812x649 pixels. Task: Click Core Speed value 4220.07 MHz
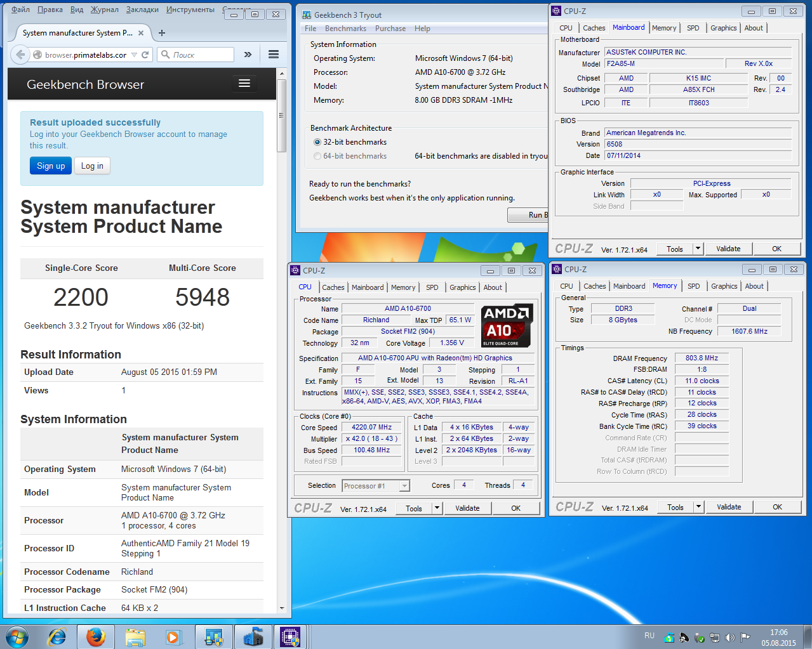tap(371, 427)
